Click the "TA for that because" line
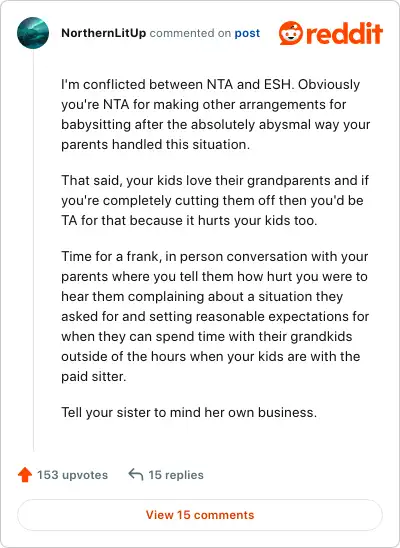This screenshot has height=548, width=400. (189, 221)
